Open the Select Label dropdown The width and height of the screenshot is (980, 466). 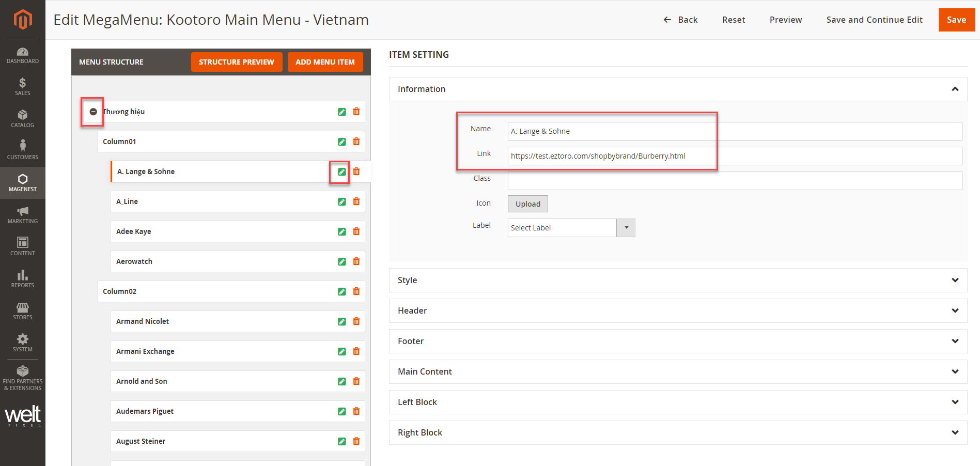[571, 228]
